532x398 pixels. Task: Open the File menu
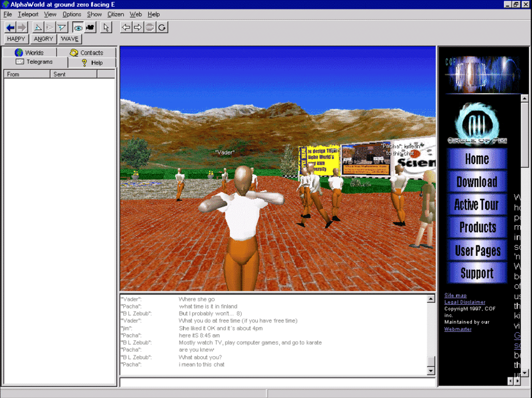pyautogui.click(x=8, y=14)
